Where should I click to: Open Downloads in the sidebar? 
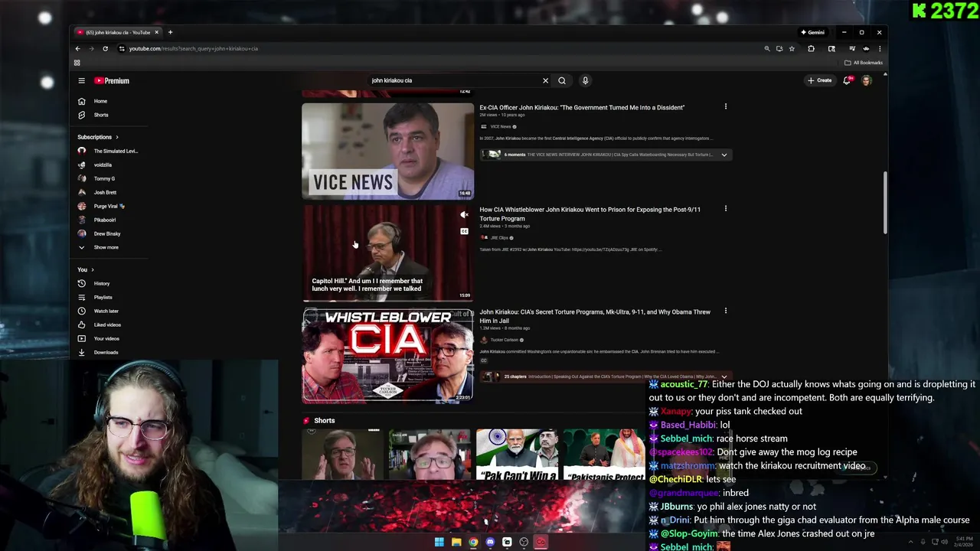tap(106, 352)
